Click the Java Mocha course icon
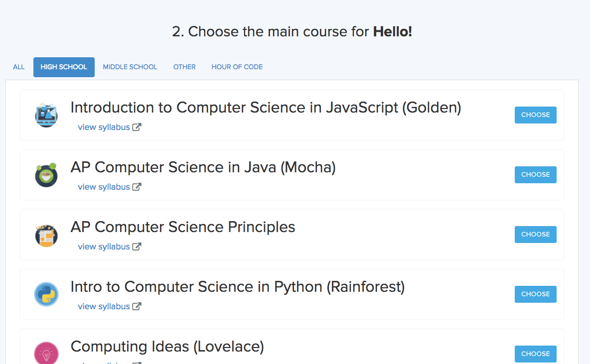This screenshot has height=364, width=590. (46, 175)
